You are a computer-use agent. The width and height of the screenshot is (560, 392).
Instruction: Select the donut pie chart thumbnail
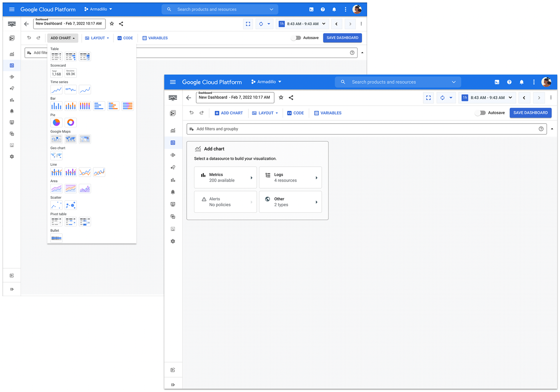[x=71, y=123]
